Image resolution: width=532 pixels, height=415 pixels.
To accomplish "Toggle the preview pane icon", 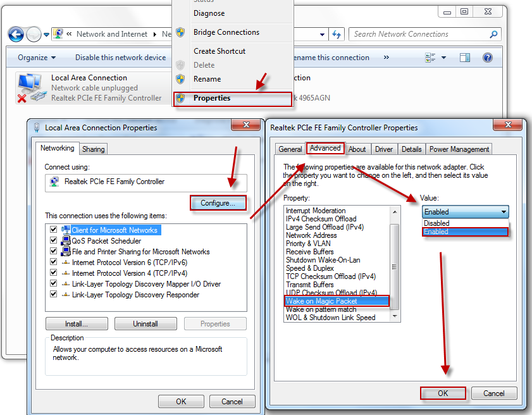I will point(465,58).
